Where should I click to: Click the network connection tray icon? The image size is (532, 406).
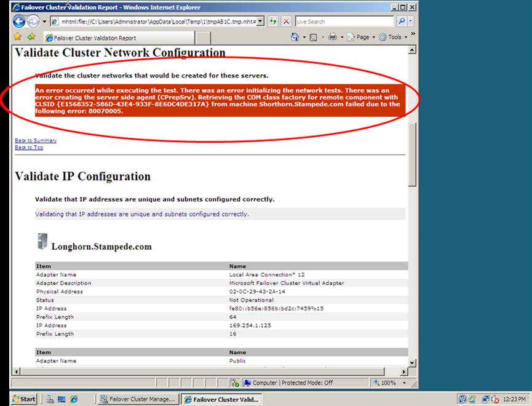coord(485,400)
